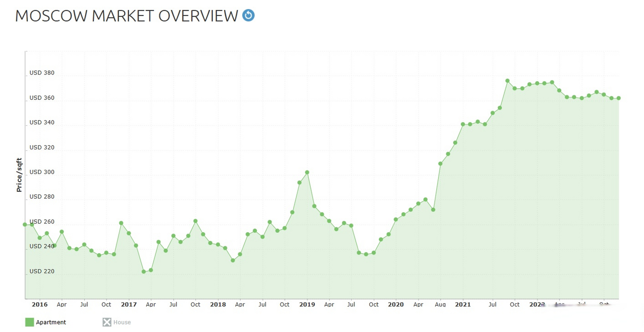Click the '2020' x-axis label

click(x=396, y=305)
